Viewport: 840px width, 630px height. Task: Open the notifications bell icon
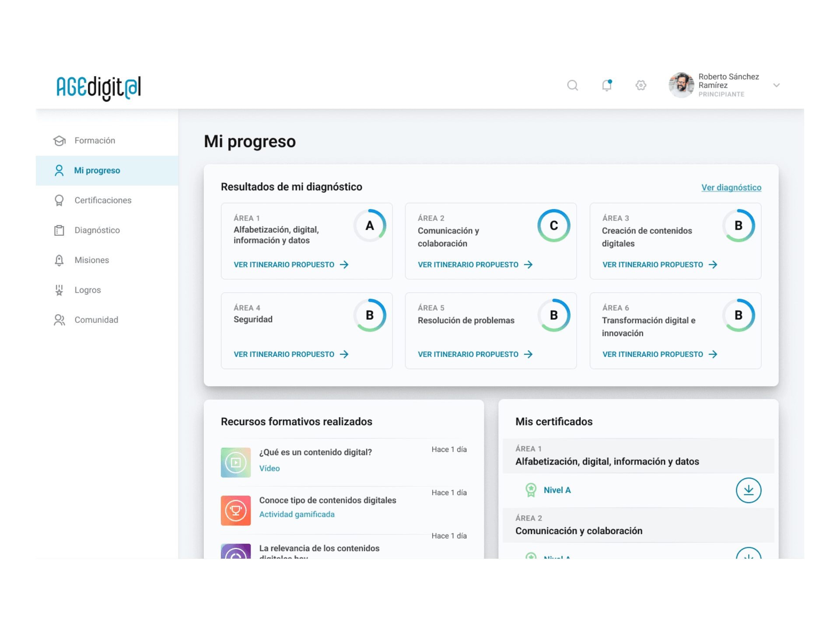click(x=606, y=85)
